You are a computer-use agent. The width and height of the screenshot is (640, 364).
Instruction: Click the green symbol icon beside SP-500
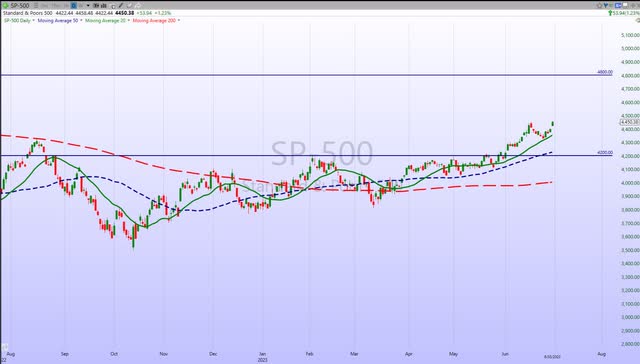(5, 6)
